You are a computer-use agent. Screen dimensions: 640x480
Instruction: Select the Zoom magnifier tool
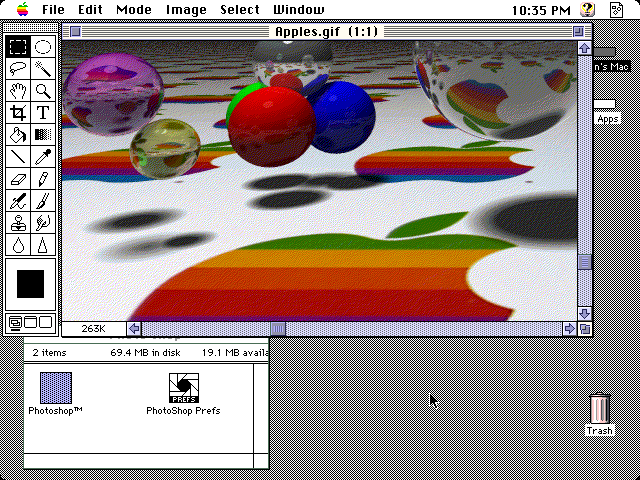click(43, 90)
